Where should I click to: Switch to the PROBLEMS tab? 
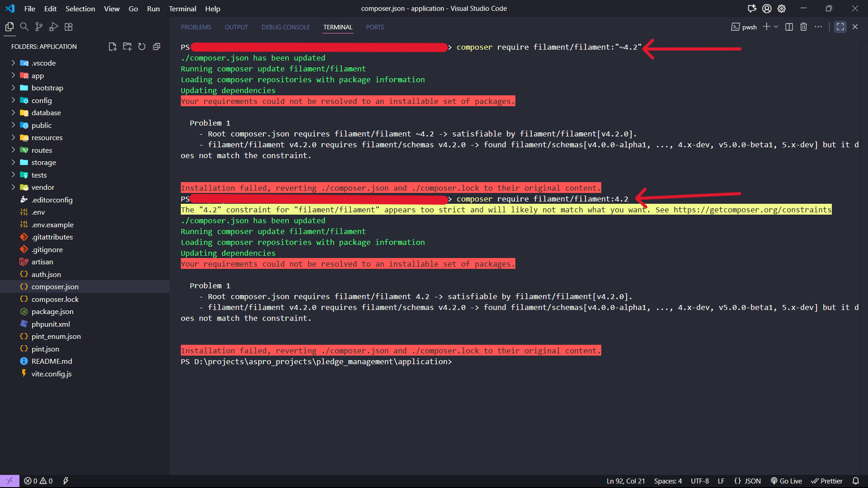[x=196, y=27]
